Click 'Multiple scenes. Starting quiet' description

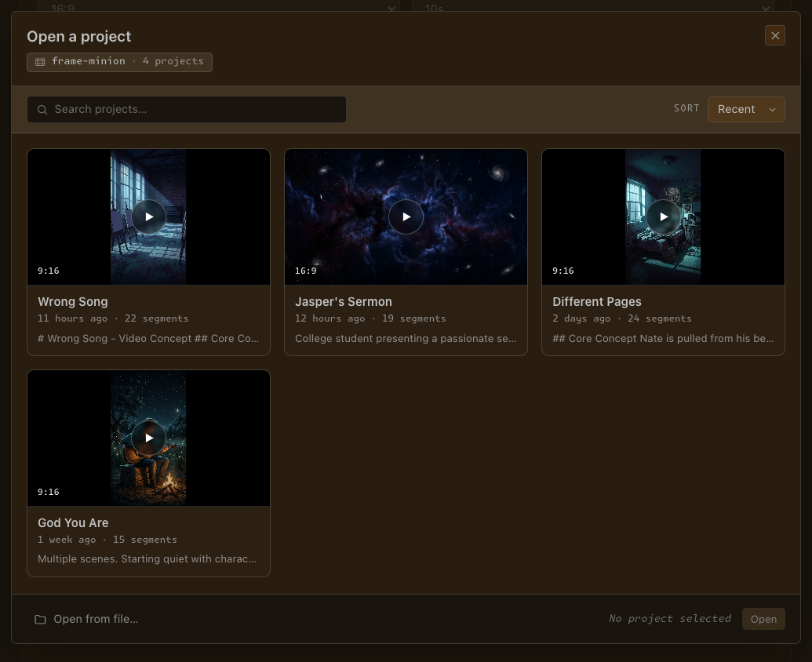[x=147, y=559]
